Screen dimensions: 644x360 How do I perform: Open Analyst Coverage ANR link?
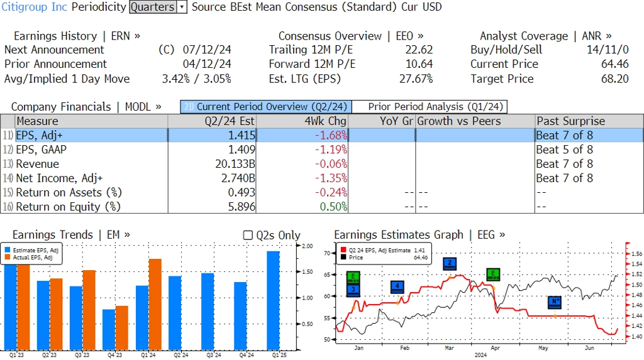tap(545, 36)
